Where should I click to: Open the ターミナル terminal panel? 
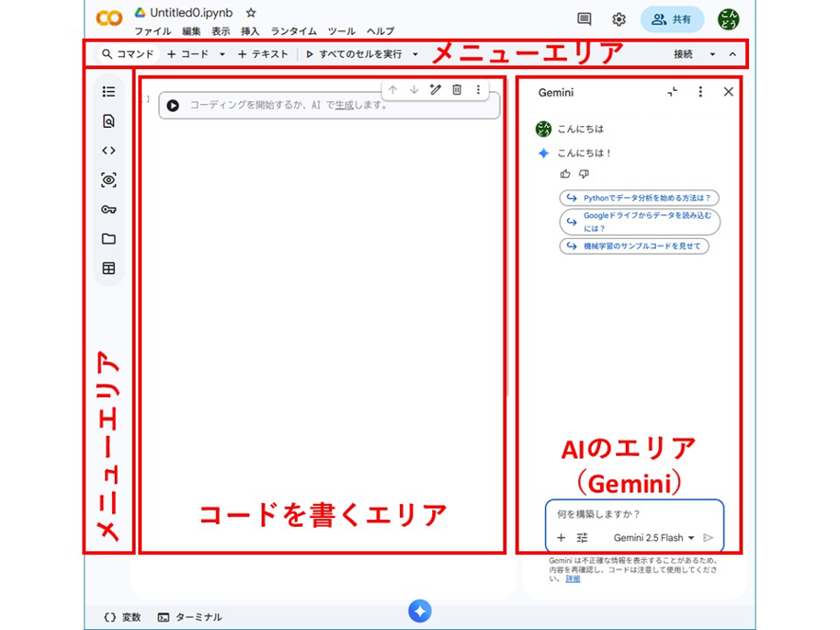(x=190, y=617)
